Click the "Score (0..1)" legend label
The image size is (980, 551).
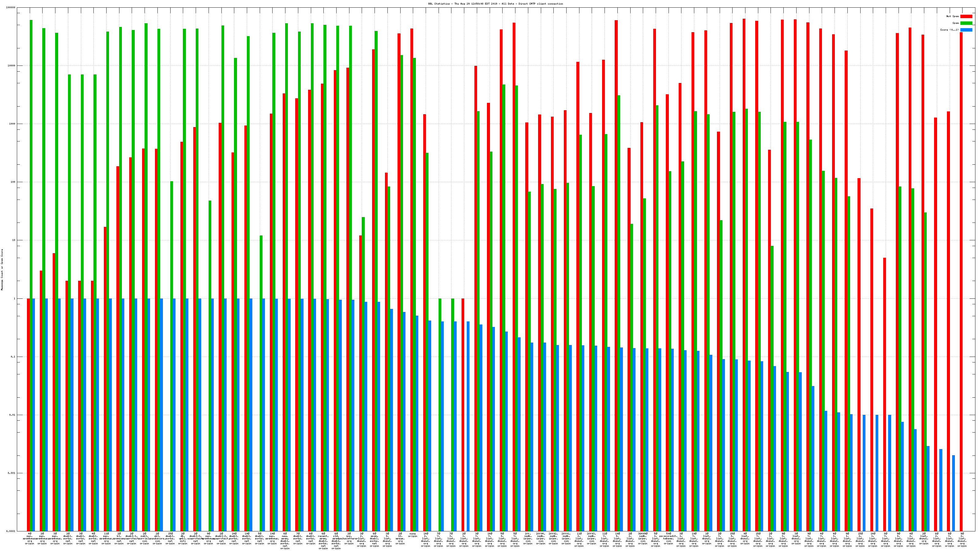(950, 30)
